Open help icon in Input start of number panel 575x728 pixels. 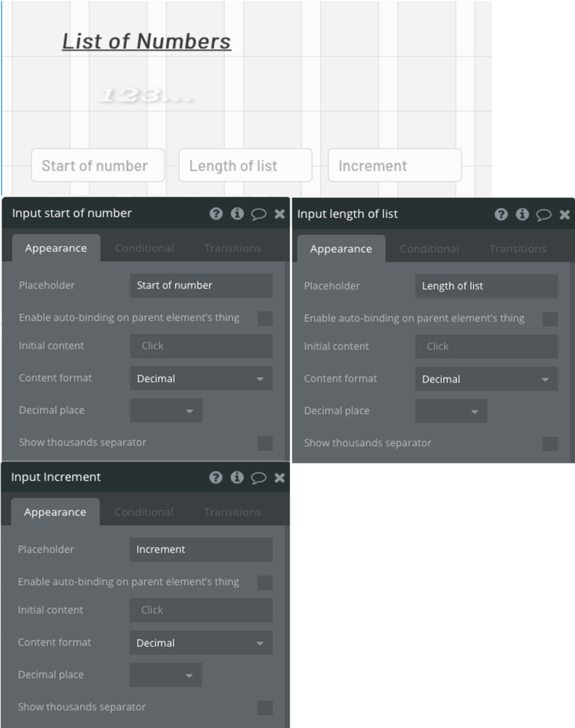coord(216,214)
